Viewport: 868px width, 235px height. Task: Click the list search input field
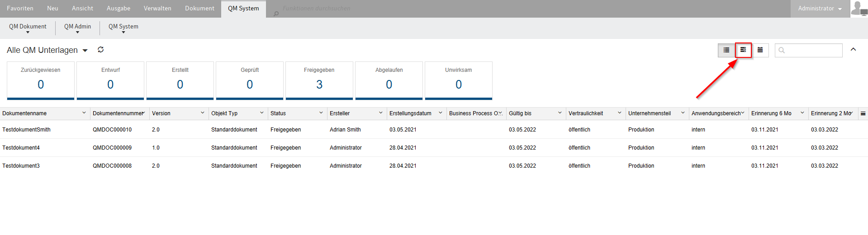tap(813, 50)
